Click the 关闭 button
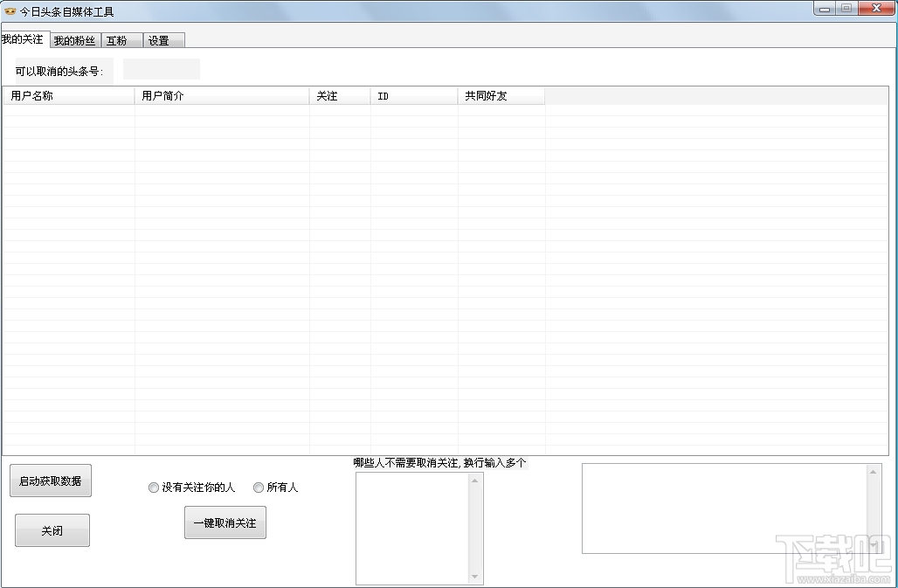Image resolution: width=898 pixels, height=588 pixels. click(52, 530)
